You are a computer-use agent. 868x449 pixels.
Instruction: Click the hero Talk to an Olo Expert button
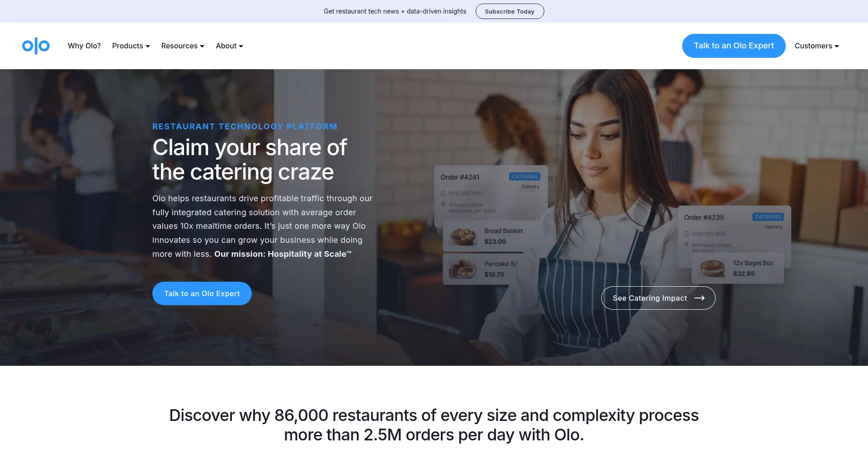tap(202, 293)
